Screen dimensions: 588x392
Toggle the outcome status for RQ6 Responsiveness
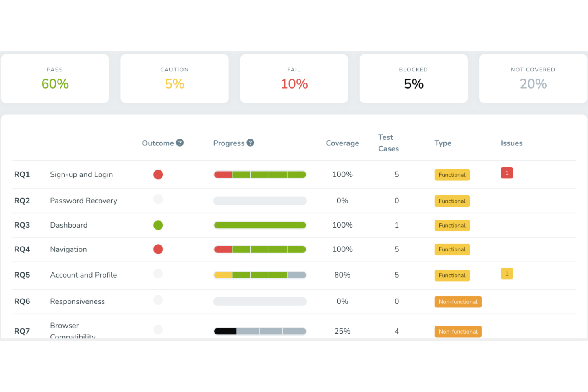click(x=158, y=300)
